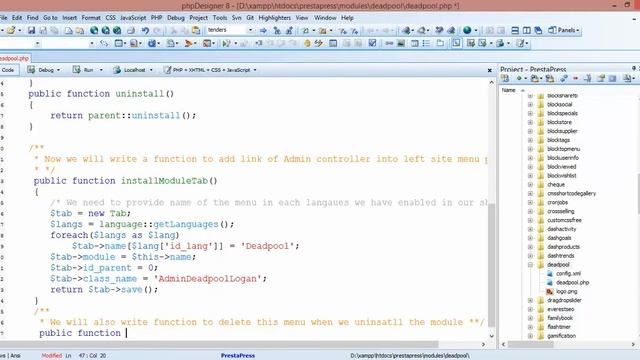Select the dashproducts folder
This screenshot has width=640, height=360.
pyautogui.click(x=563, y=247)
